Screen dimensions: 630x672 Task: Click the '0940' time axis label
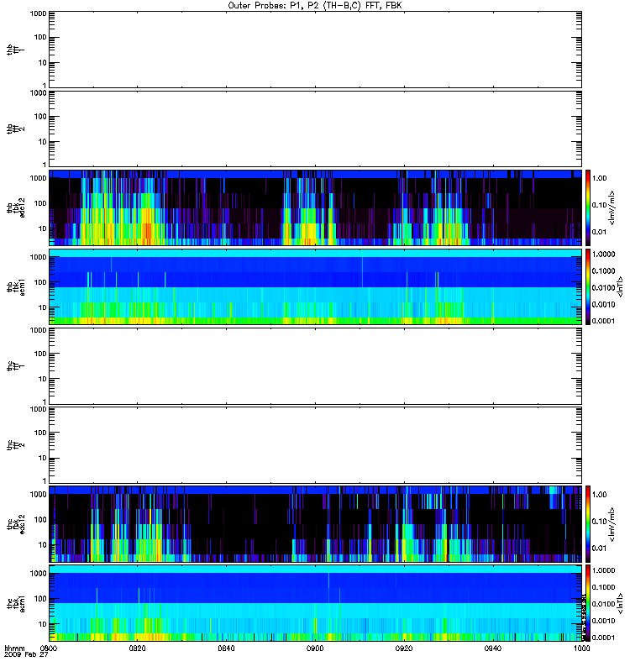tap(493, 648)
